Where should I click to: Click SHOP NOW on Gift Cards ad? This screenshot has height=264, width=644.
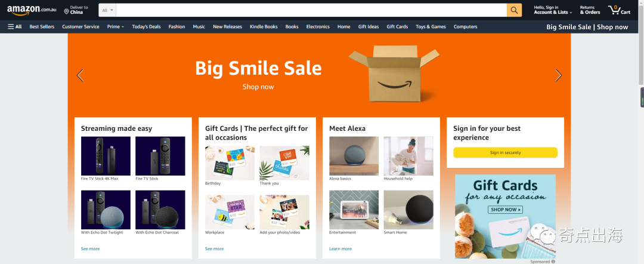pos(505,210)
